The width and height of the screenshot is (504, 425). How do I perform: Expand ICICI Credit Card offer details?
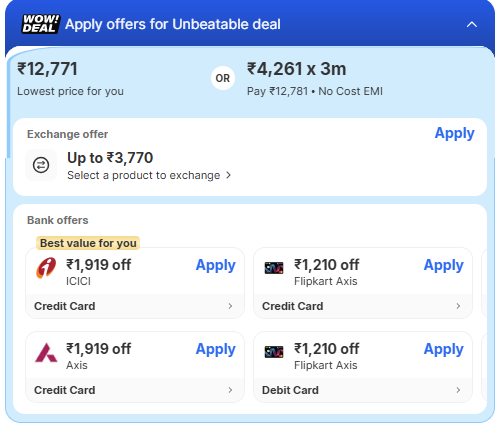(135, 306)
